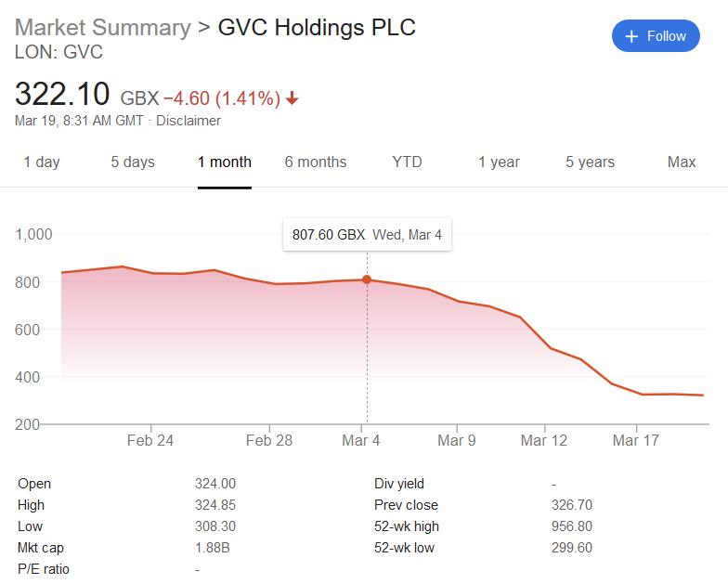This screenshot has width=728, height=584.
Task: View the 5 years chart
Action: (x=591, y=162)
